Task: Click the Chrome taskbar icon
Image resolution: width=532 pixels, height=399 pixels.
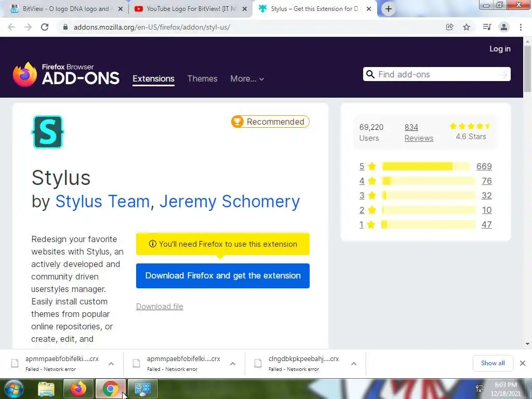Action: (x=110, y=389)
